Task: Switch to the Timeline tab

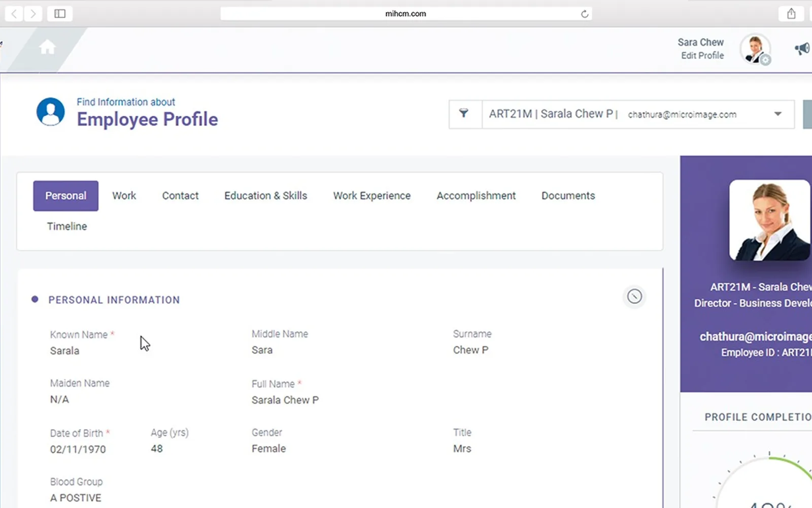Action: 67,226
